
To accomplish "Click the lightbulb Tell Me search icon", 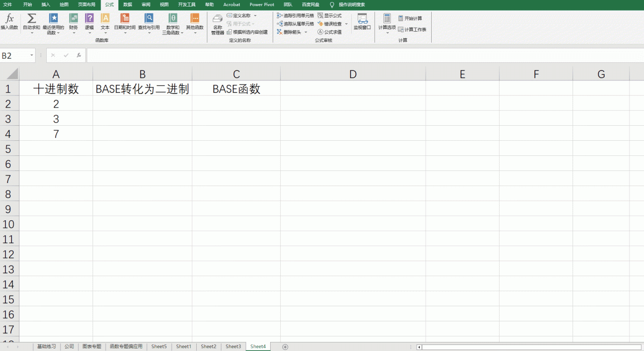I will click(332, 5).
